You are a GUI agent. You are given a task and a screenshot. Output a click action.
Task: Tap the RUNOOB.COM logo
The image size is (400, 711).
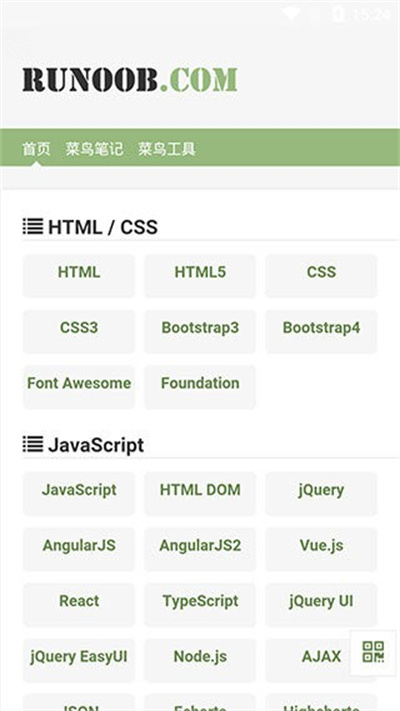click(x=130, y=79)
